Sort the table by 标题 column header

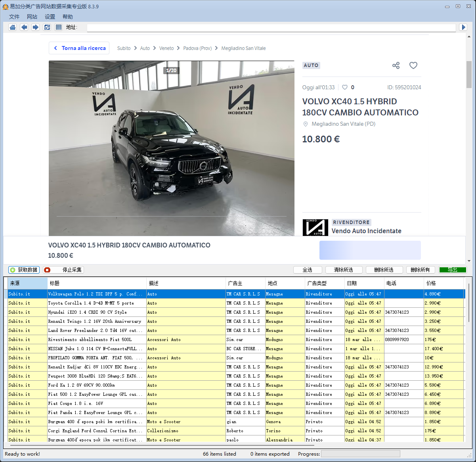(x=97, y=283)
